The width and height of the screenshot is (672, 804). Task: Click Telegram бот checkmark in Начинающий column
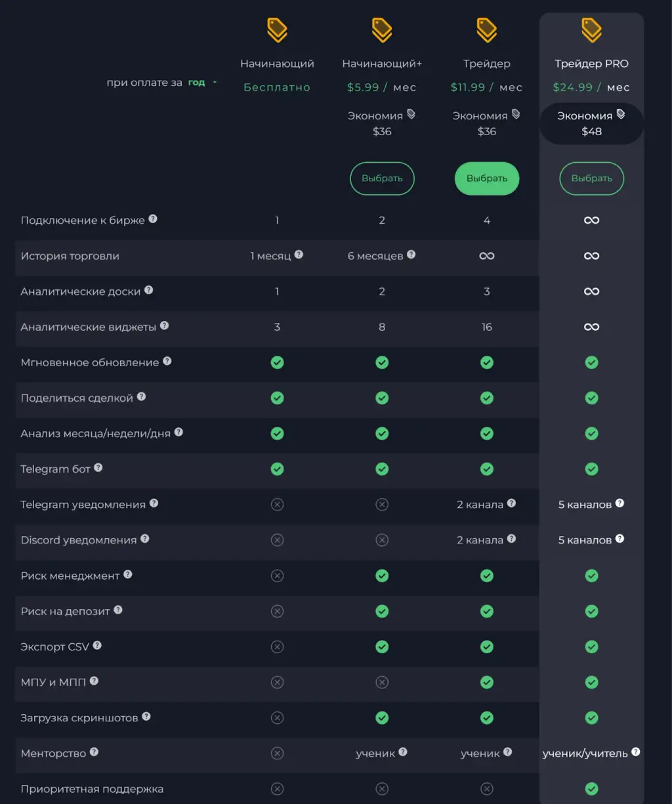(x=277, y=469)
